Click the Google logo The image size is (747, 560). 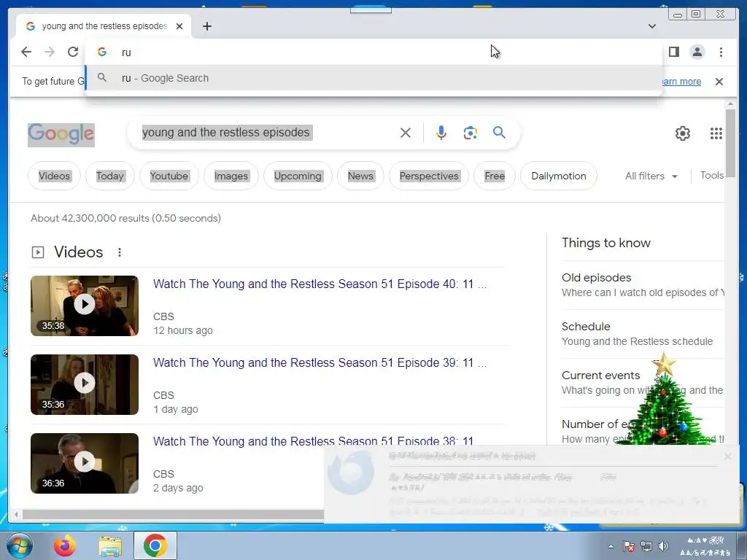pos(61,134)
